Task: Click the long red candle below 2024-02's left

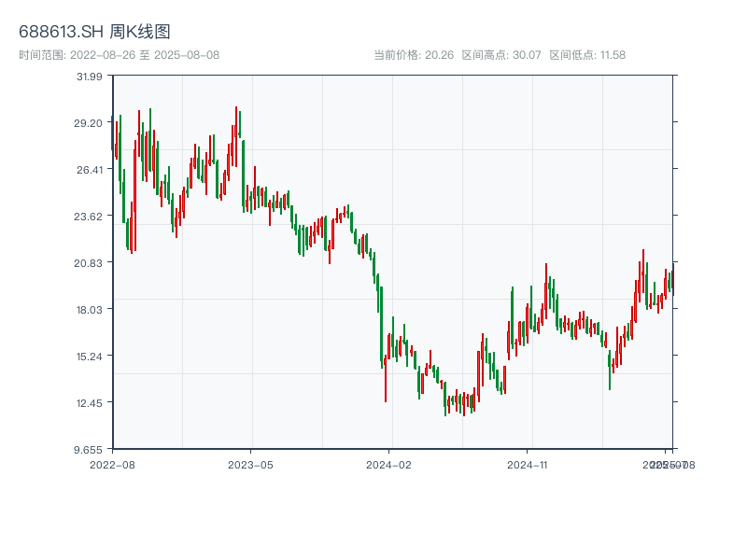Action: 385,378
